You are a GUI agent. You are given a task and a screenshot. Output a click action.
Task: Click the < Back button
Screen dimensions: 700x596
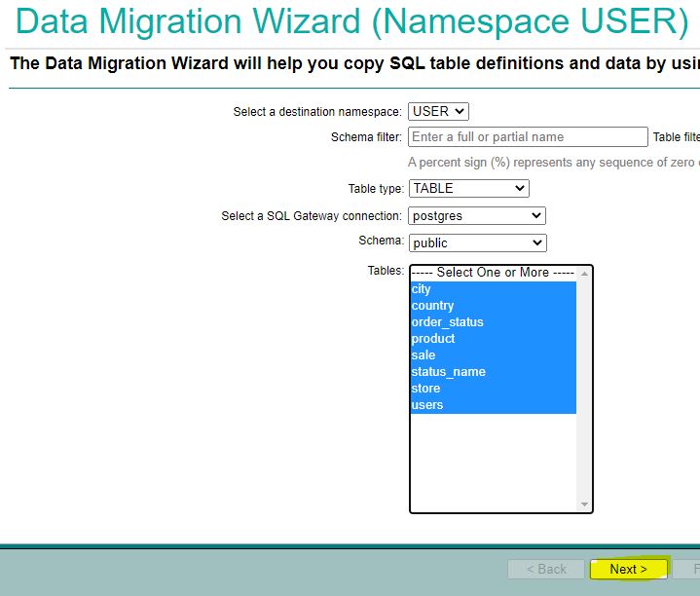(x=546, y=569)
